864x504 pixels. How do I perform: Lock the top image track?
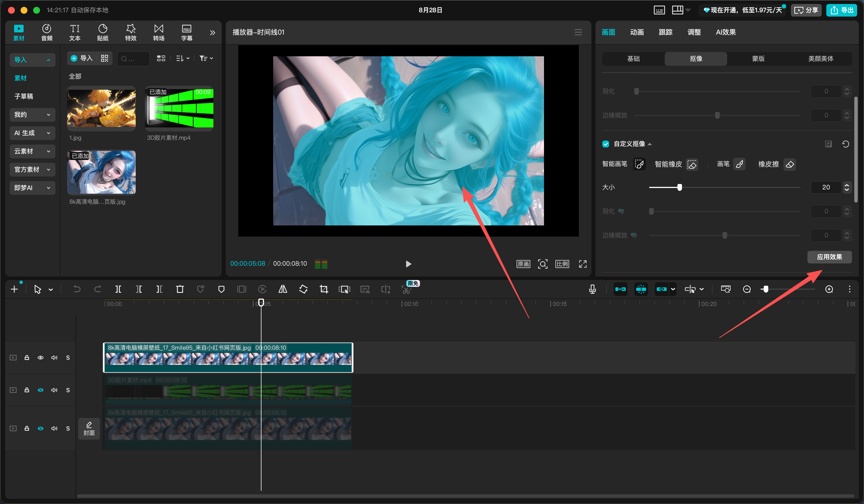pyautogui.click(x=27, y=358)
